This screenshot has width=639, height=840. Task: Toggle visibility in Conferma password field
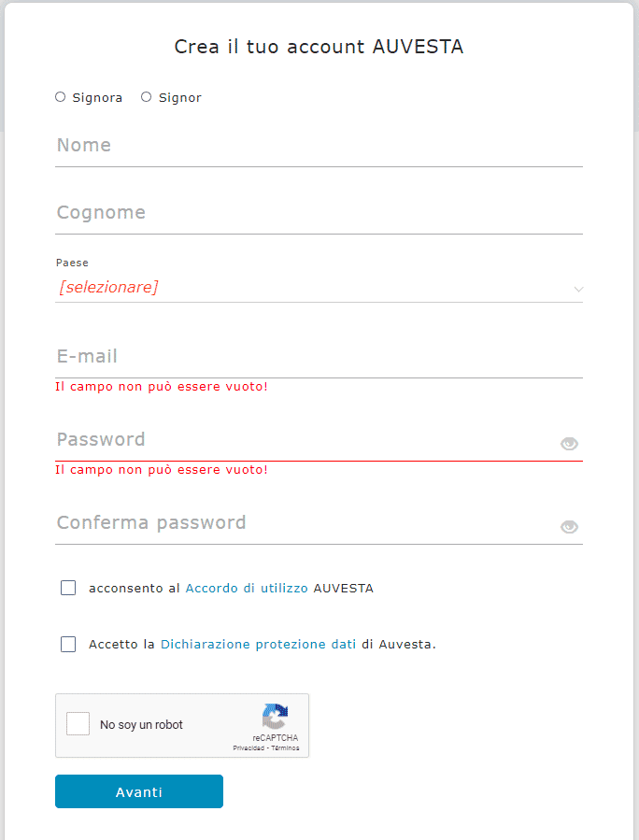tap(569, 527)
